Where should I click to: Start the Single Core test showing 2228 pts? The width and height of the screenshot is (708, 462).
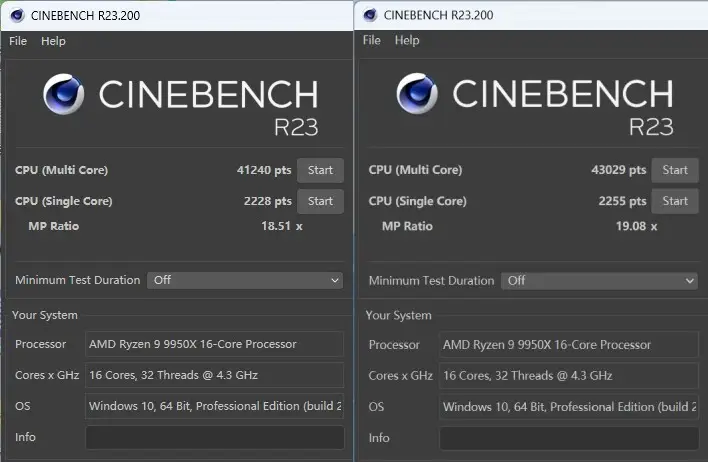[320, 201]
